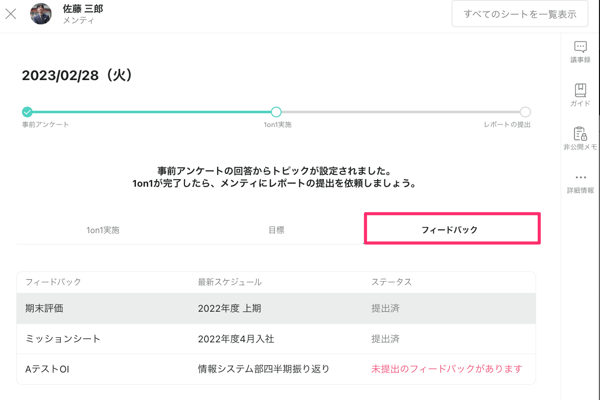Screen dimensions: 600x400
Task: Open the 非公開メモ private memo icon
Action: tap(580, 138)
